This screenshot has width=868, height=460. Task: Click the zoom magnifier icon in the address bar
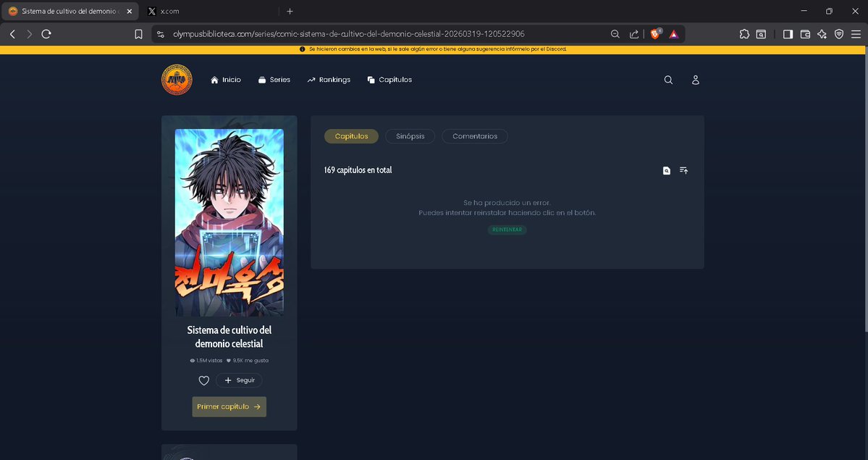coord(615,34)
